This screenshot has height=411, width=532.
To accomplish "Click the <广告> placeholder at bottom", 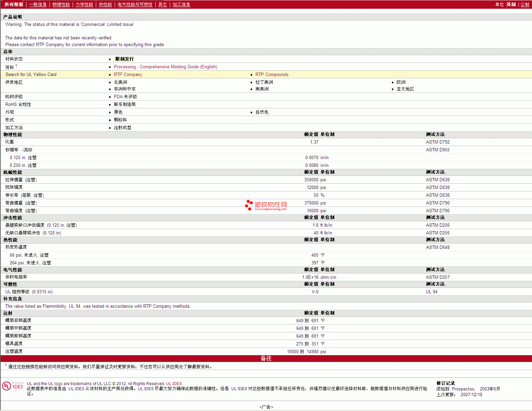I will point(266,407).
